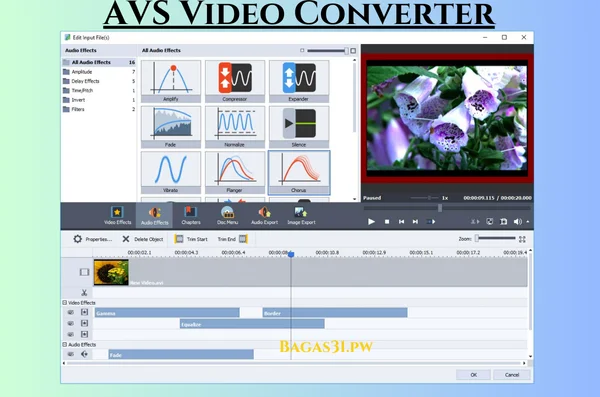Image resolution: width=600 pixels, height=397 pixels.
Task: Click the Trim End button
Action: tap(233, 239)
